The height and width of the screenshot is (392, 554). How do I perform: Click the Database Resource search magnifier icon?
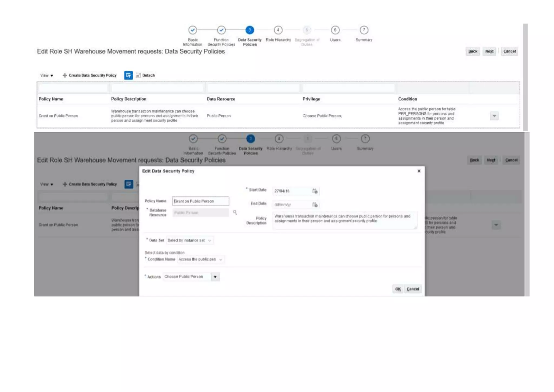coord(235,212)
